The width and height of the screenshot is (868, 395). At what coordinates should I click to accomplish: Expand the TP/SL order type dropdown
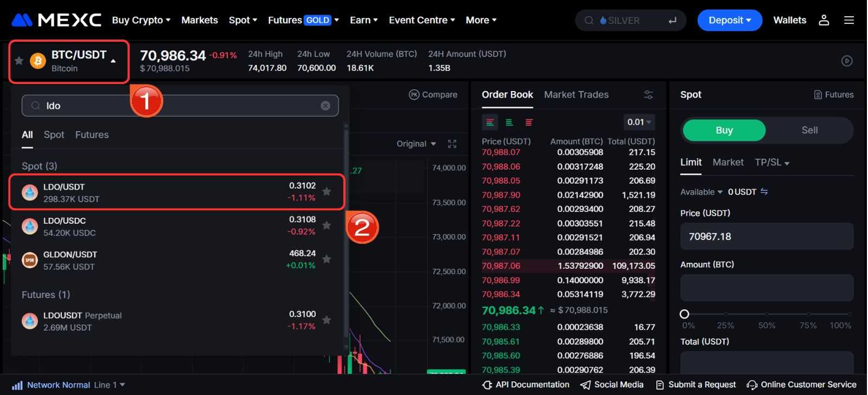coord(771,163)
